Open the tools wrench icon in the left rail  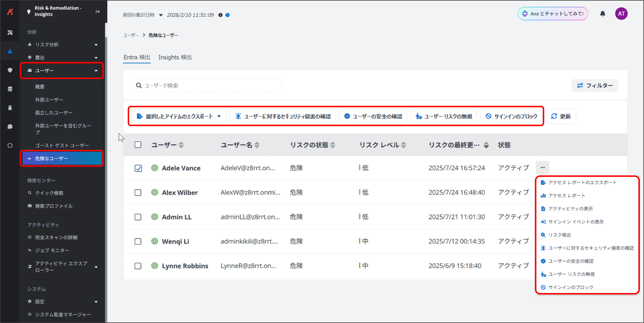coord(10,32)
